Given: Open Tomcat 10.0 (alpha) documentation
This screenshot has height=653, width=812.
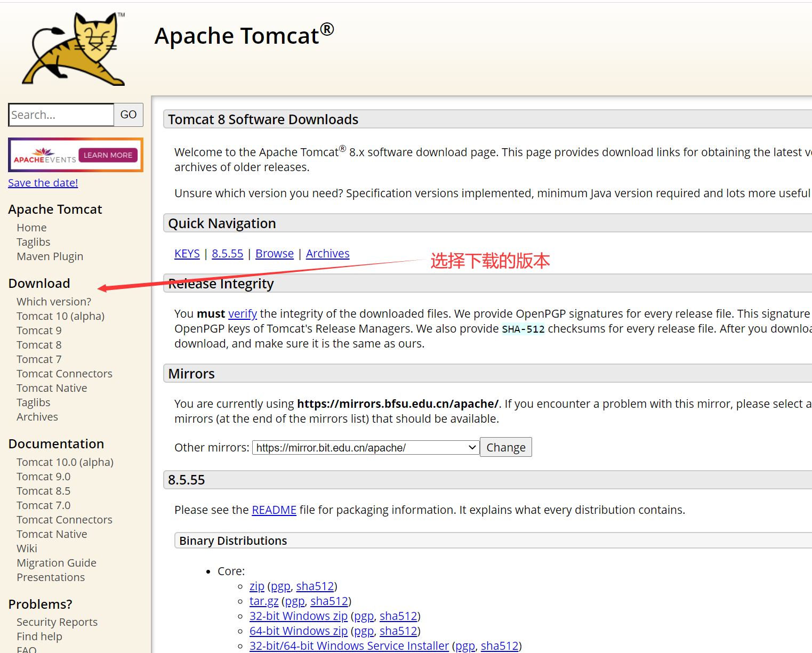Looking at the screenshot, I should click(65, 462).
